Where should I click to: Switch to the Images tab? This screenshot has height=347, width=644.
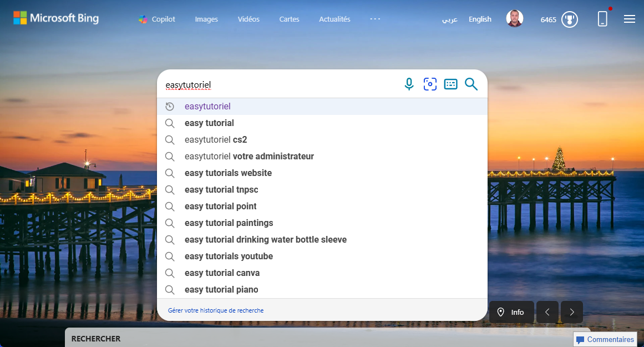point(206,19)
